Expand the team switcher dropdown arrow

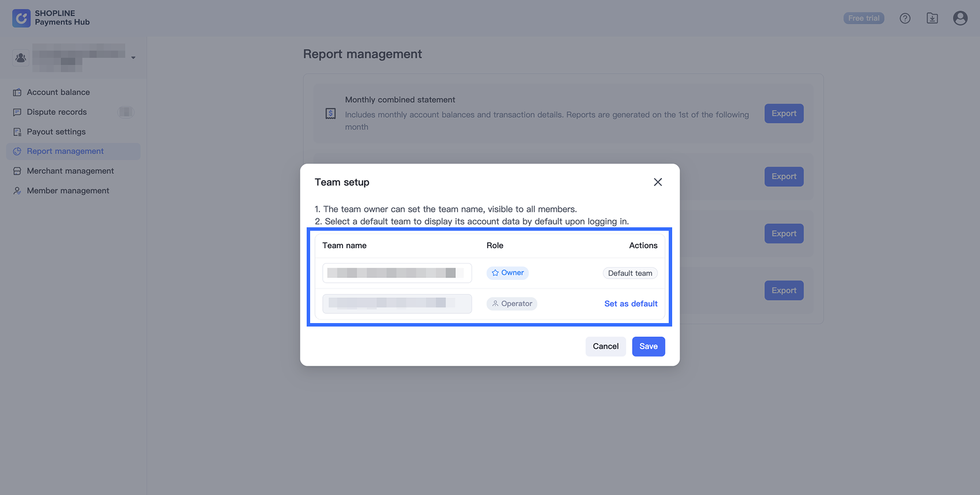point(133,58)
